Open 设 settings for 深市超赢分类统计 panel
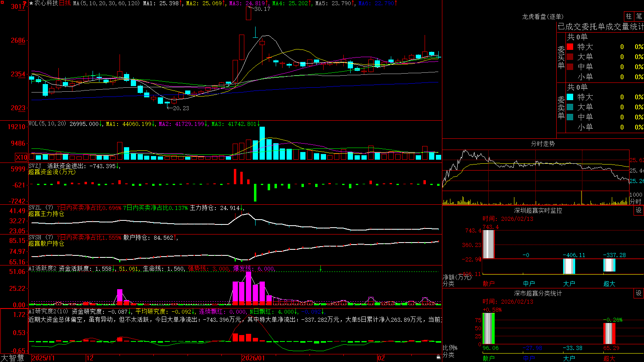Screen dimensions: 644x362 click(x=639, y=293)
